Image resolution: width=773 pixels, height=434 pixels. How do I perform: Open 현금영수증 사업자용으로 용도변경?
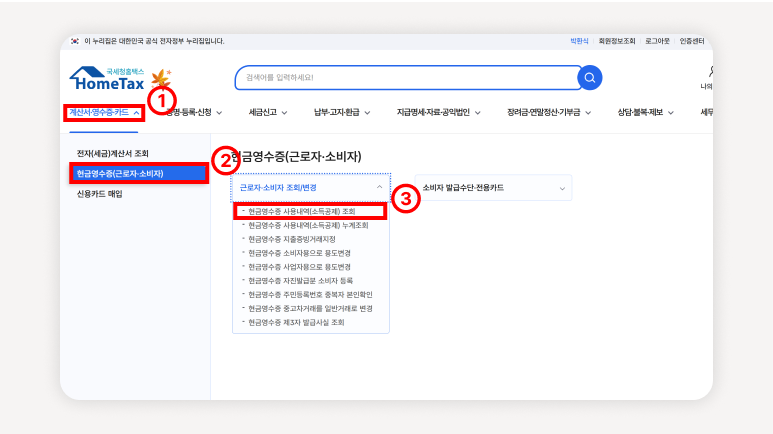299,267
